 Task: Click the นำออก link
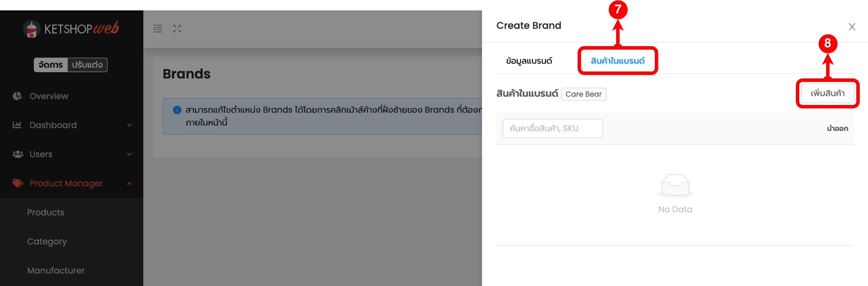coord(837,128)
